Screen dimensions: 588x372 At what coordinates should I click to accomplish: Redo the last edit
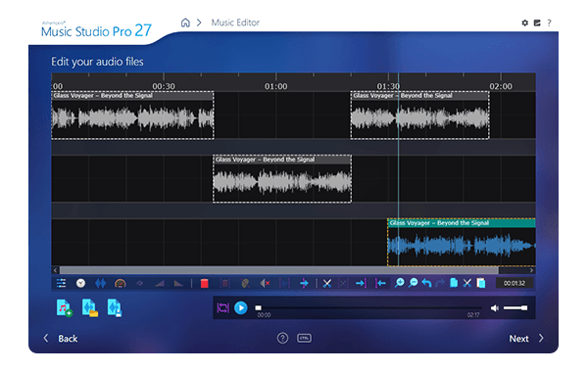click(x=440, y=283)
